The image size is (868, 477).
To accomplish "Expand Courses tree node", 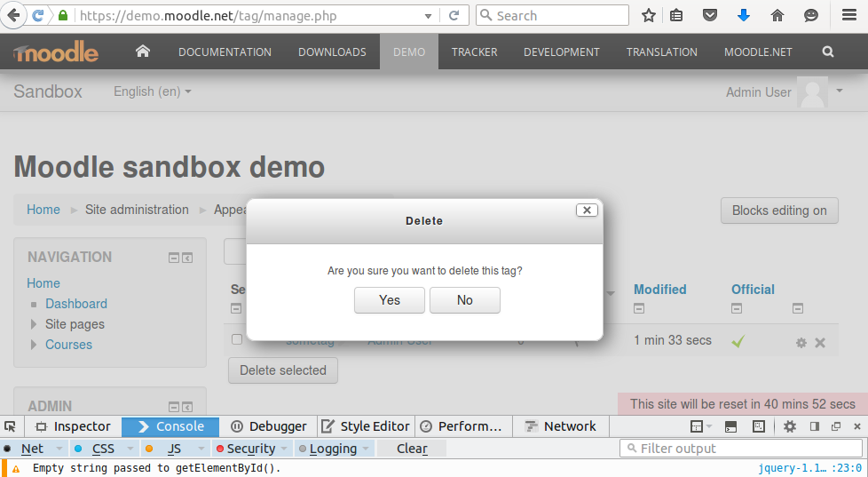I will (34, 345).
